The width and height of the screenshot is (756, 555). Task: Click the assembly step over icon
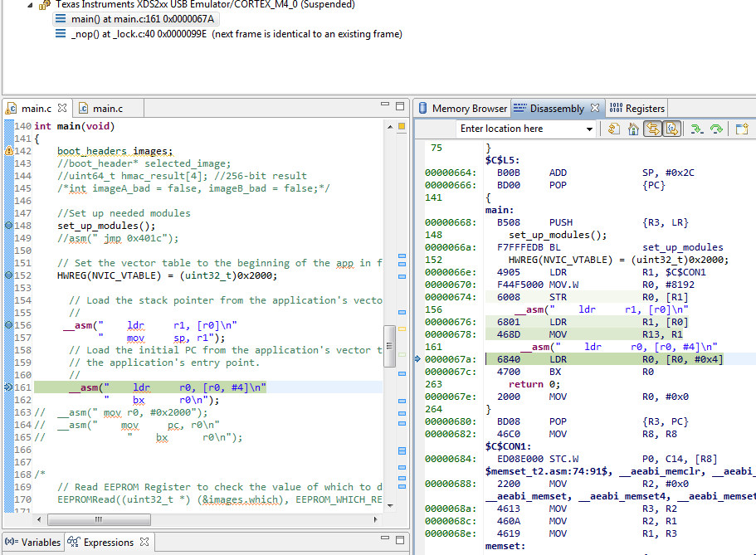(716, 129)
